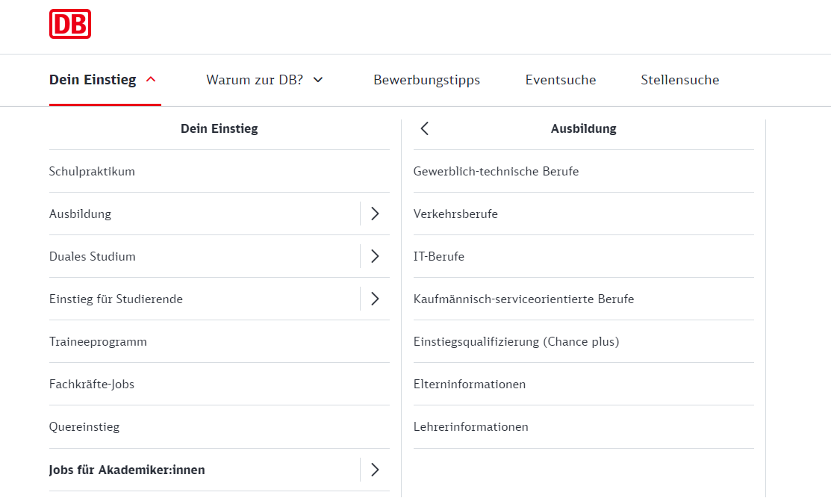The height and width of the screenshot is (504, 831).
Task: Open the Traineeprogramm page
Action: pos(98,341)
